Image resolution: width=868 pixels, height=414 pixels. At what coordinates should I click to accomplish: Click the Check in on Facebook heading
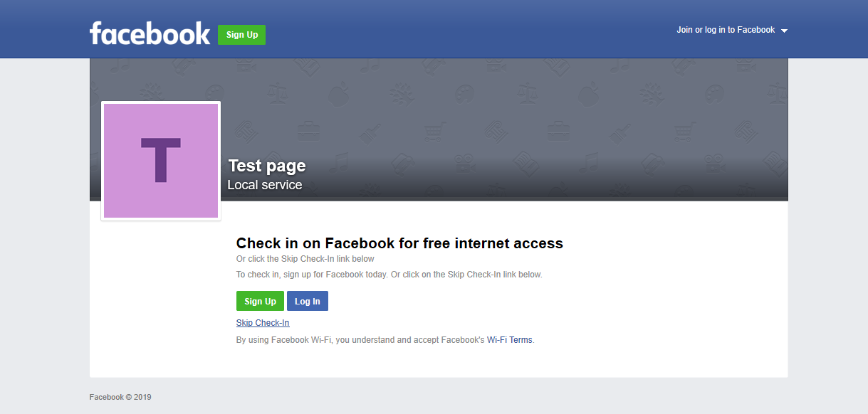[399, 243]
